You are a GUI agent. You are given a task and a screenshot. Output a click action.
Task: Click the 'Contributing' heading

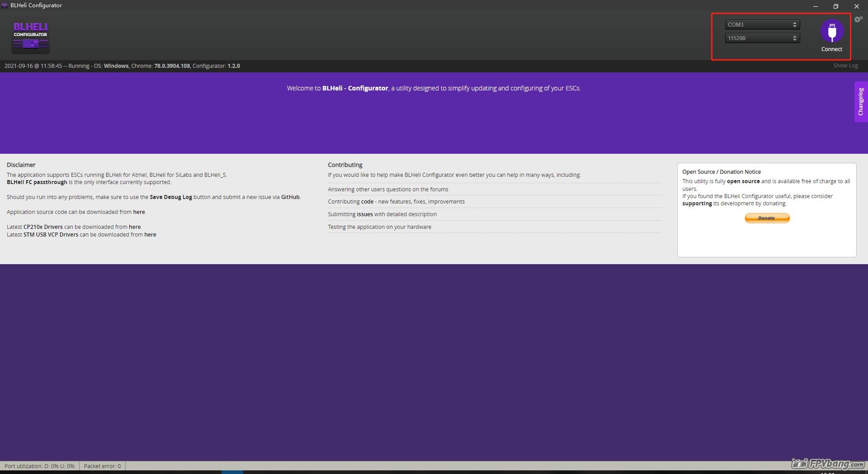tap(345, 165)
